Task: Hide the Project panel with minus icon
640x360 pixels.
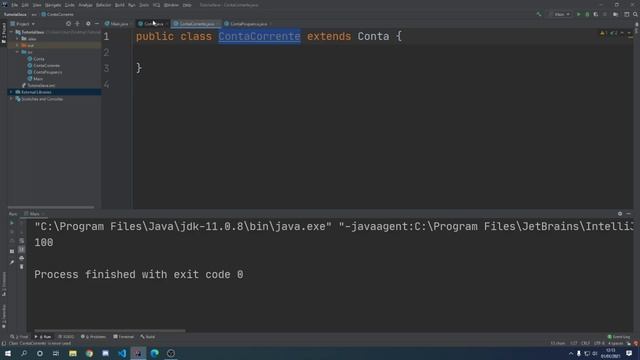Action: point(97,24)
